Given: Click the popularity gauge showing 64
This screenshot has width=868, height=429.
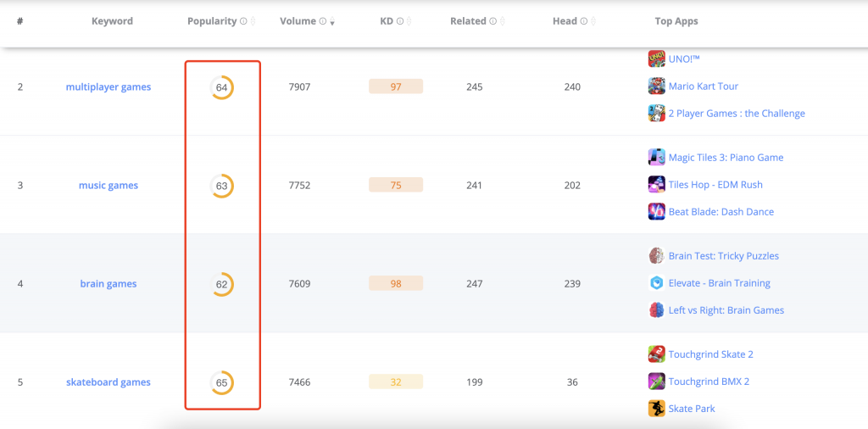Looking at the screenshot, I should coord(222,87).
